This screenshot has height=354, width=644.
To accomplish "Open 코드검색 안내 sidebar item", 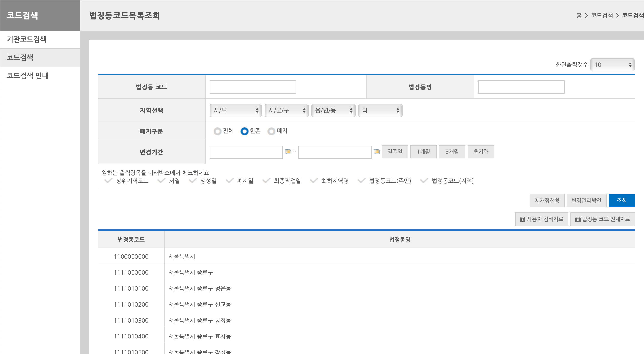I will pos(27,75).
